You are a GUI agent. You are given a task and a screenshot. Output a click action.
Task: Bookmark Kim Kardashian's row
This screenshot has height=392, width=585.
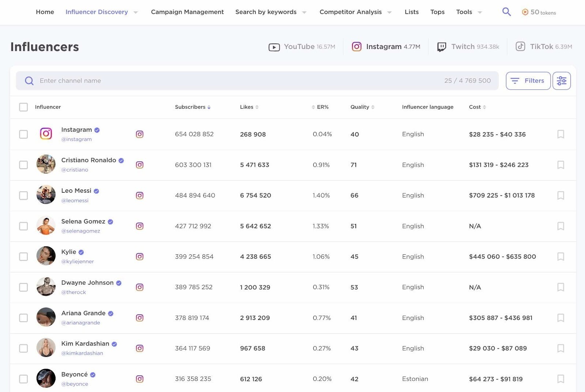561,348
